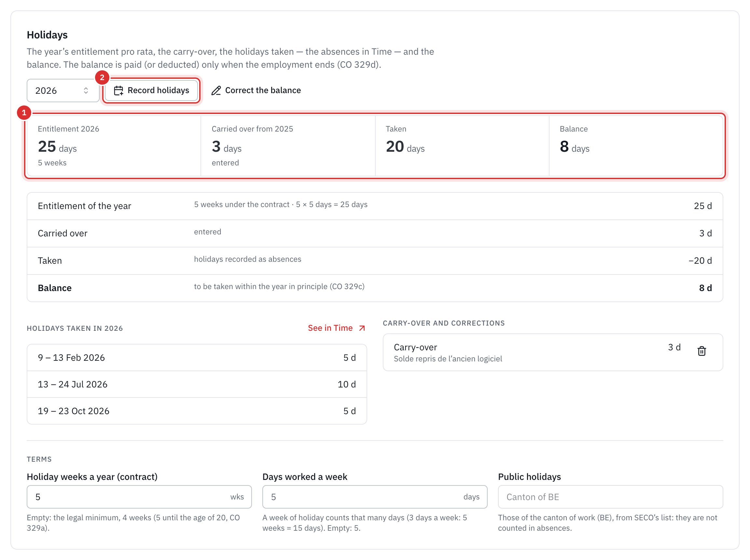Click the Balance 8 days summary card

(x=636, y=146)
